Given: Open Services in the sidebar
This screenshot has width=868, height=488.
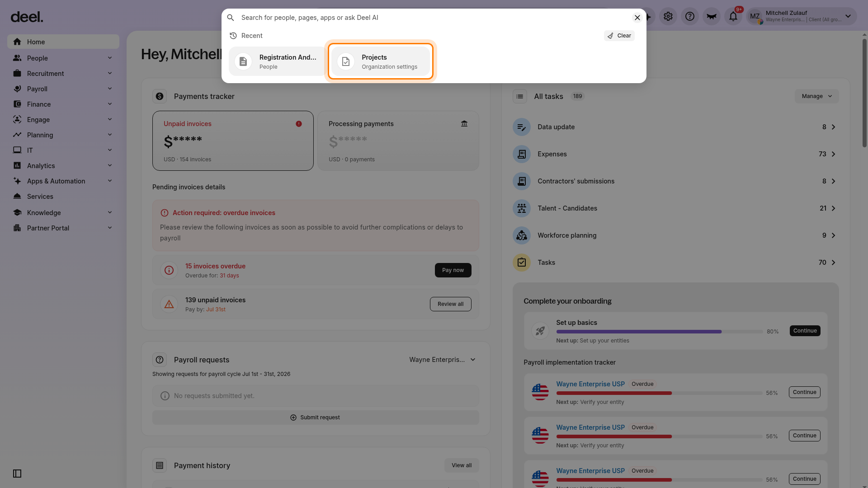Looking at the screenshot, I should (x=63, y=197).
